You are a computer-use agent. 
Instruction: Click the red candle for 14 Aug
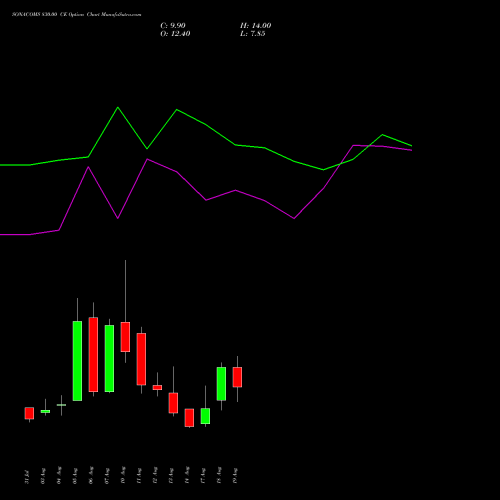[189, 418]
